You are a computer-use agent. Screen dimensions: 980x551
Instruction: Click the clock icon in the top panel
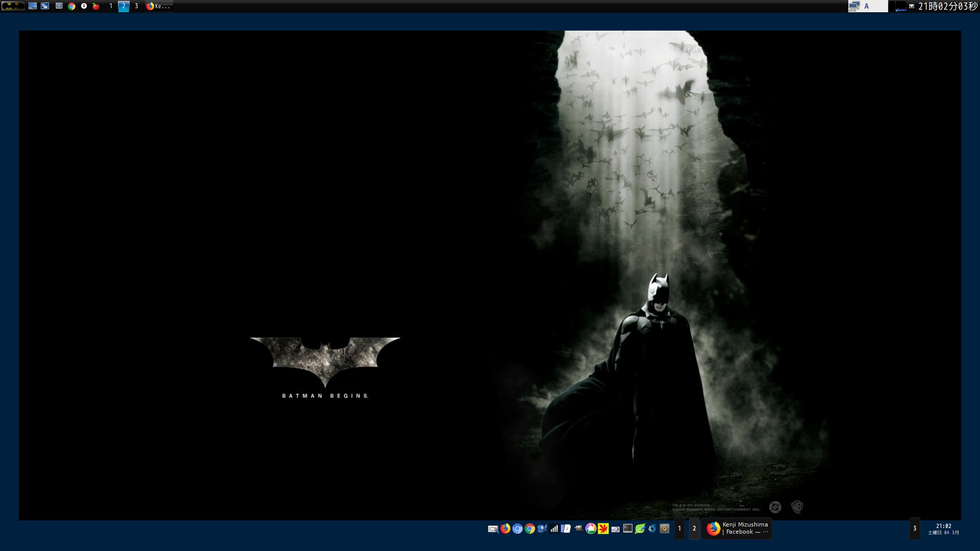84,6
